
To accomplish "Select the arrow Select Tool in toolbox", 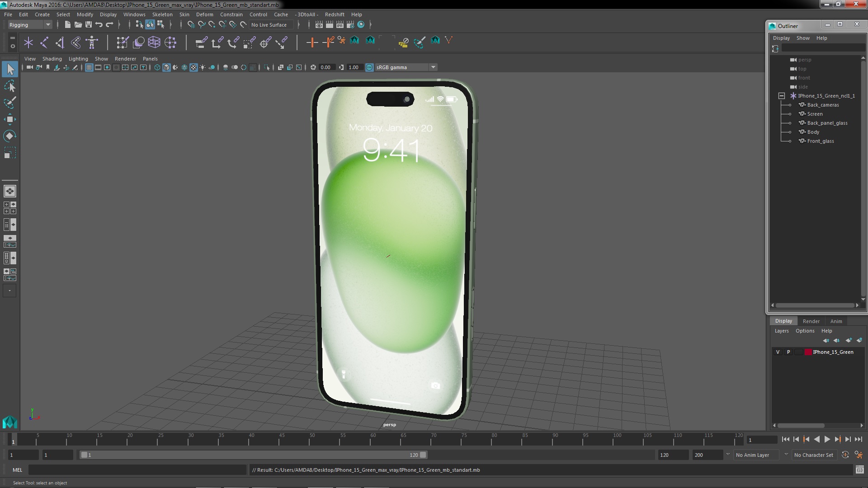I will tap(10, 69).
